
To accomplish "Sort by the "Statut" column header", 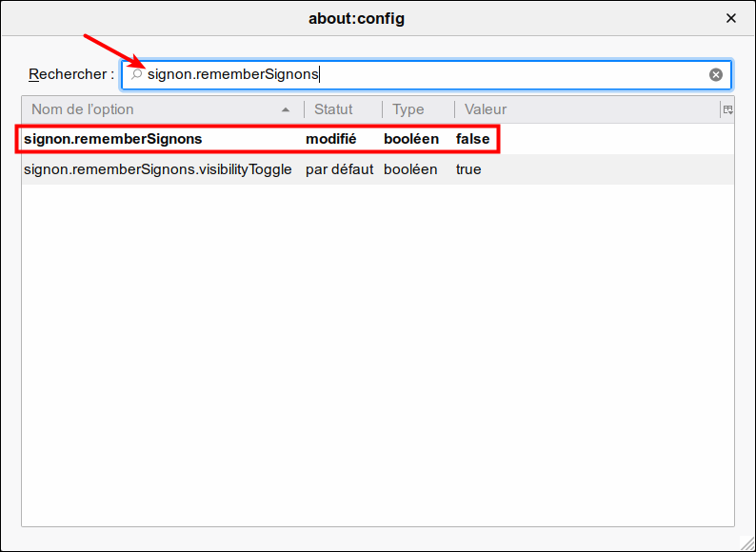I will pos(334,109).
